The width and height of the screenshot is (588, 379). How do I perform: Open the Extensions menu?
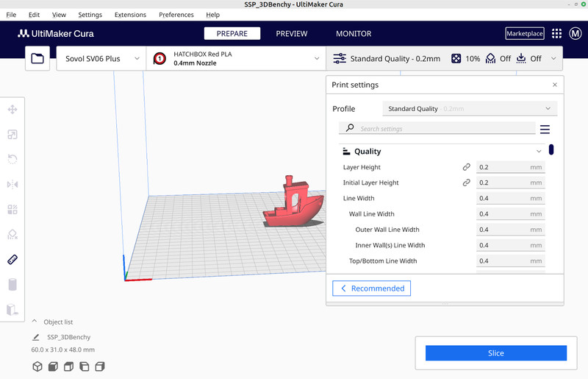(130, 15)
